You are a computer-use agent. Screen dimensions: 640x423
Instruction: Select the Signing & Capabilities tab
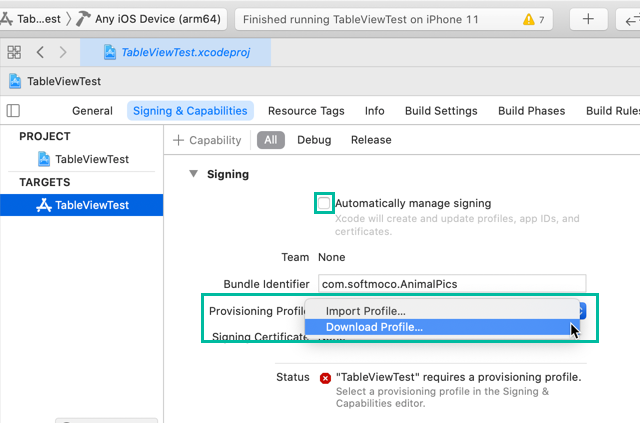point(190,111)
